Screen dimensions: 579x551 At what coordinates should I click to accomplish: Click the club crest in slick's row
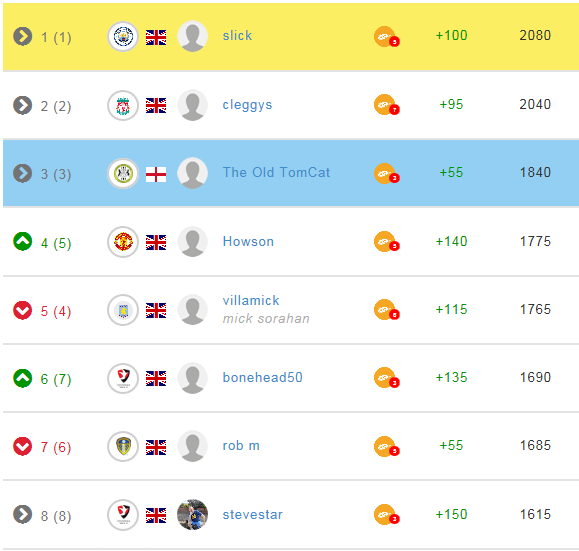(123, 37)
